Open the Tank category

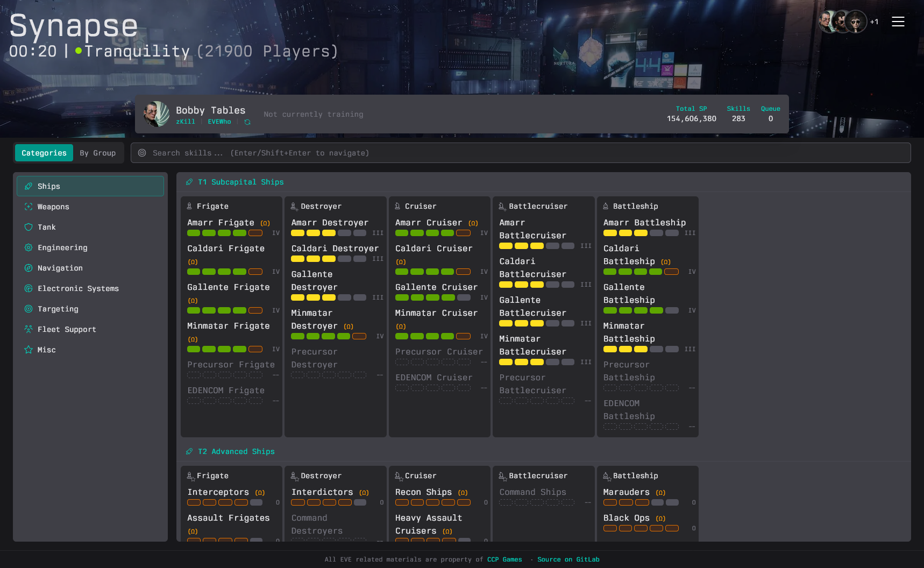[90, 227]
